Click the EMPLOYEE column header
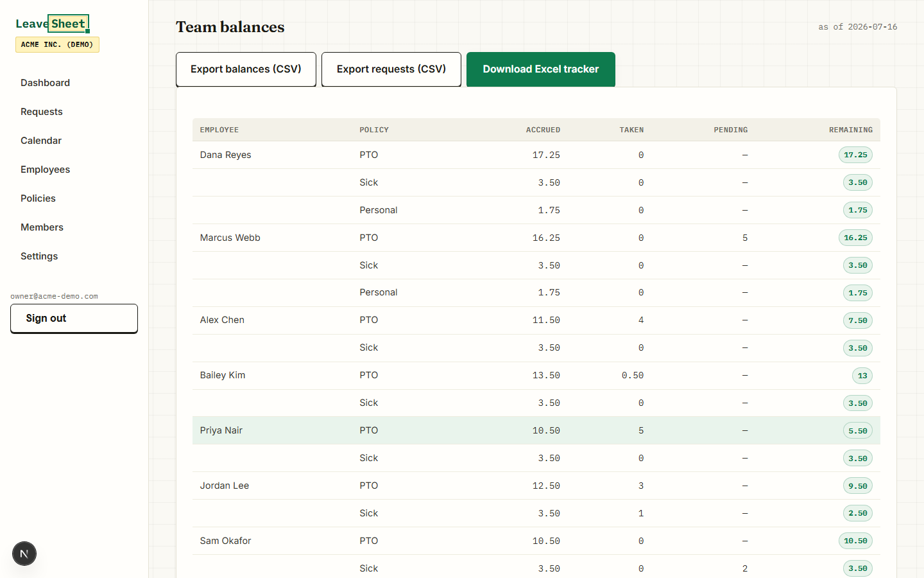 click(x=219, y=130)
